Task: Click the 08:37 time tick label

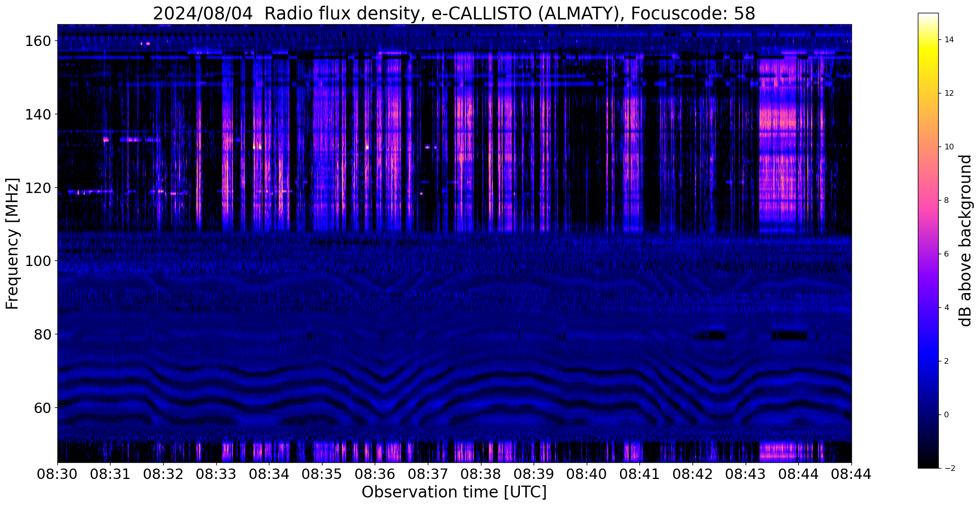Action: 428,474
